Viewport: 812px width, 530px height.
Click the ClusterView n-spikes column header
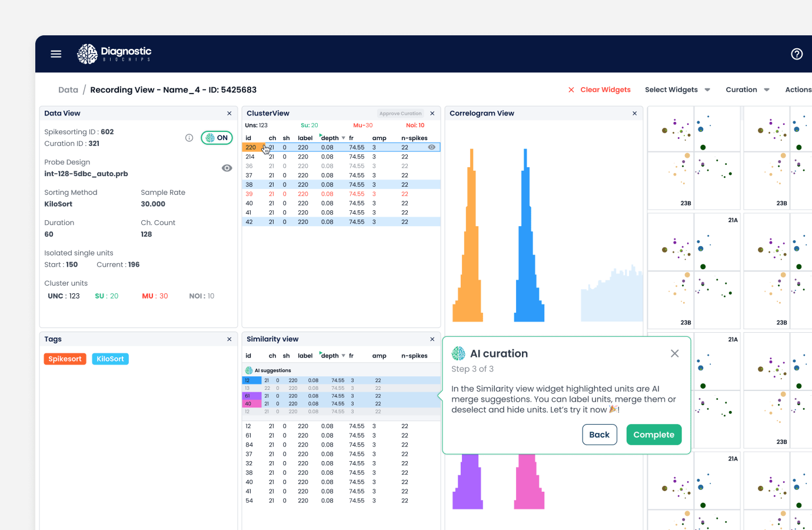coord(414,138)
